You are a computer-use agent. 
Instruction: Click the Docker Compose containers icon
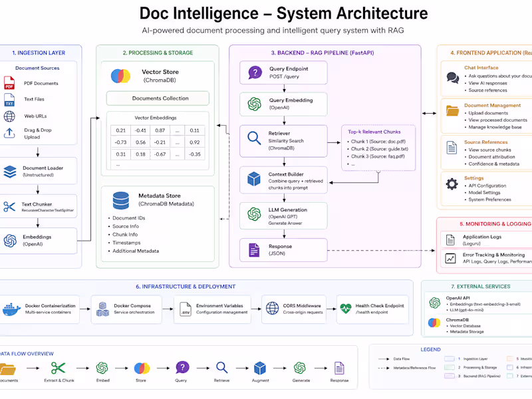coord(102,309)
